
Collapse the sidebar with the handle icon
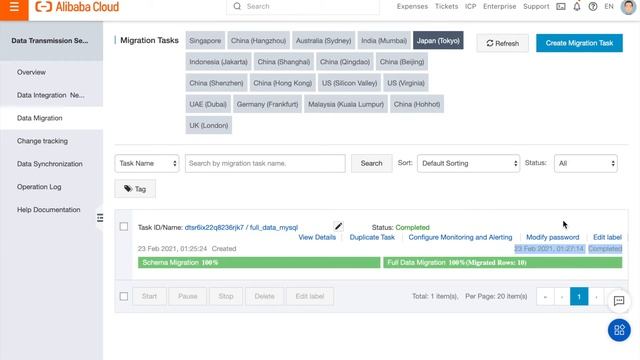point(100,218)
